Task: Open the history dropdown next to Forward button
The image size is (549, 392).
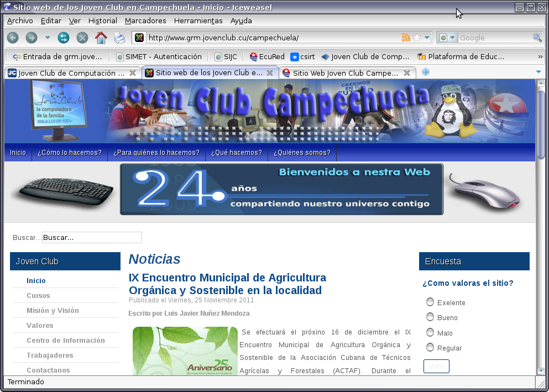Action: [48, 38]
